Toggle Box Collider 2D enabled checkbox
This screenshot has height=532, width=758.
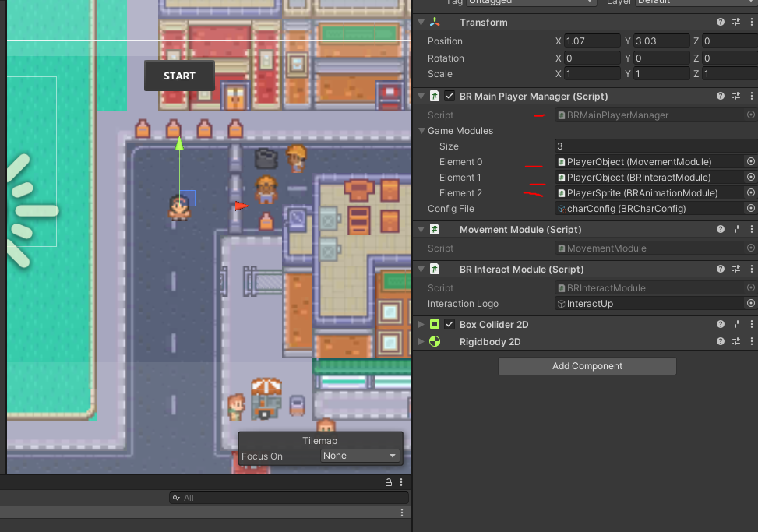450,324
